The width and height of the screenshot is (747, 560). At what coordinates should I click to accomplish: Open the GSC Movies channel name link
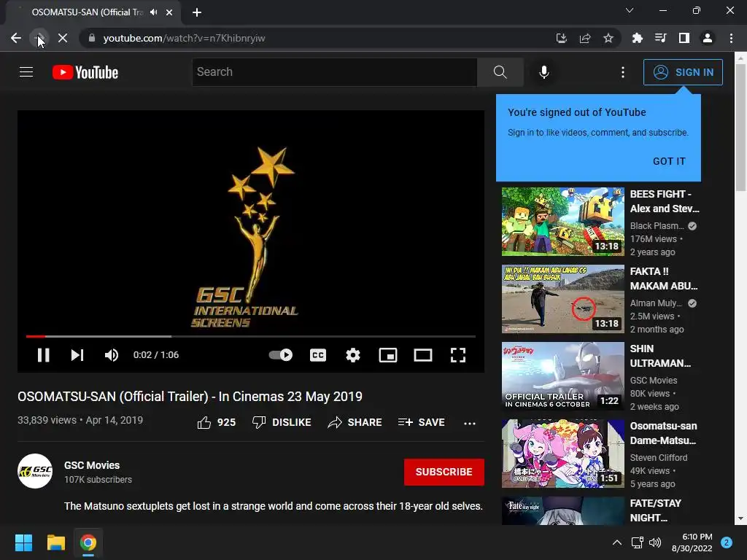tap(92, 465)
